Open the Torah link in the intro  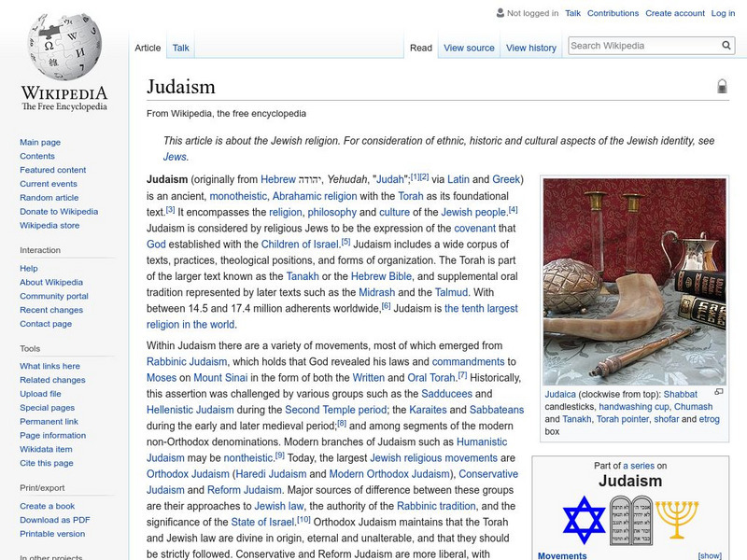coord(411,196)
